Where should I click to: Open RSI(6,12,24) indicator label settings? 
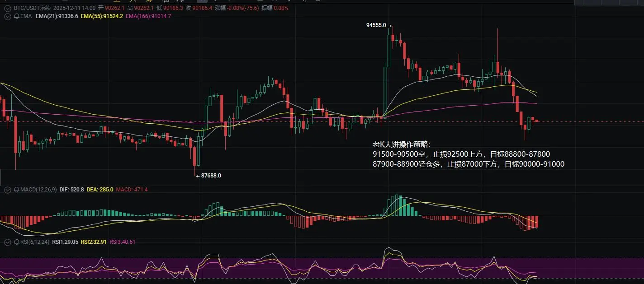34,242
